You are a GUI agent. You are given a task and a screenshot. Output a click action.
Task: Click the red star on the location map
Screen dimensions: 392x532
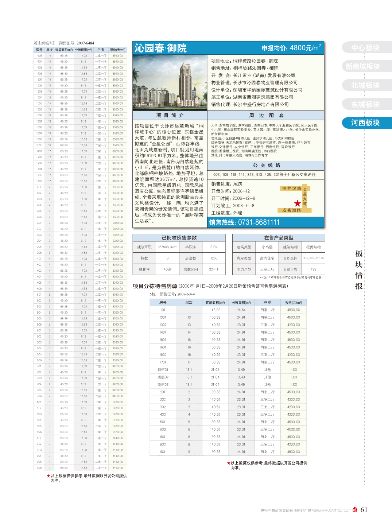click(x=298, y=203)
